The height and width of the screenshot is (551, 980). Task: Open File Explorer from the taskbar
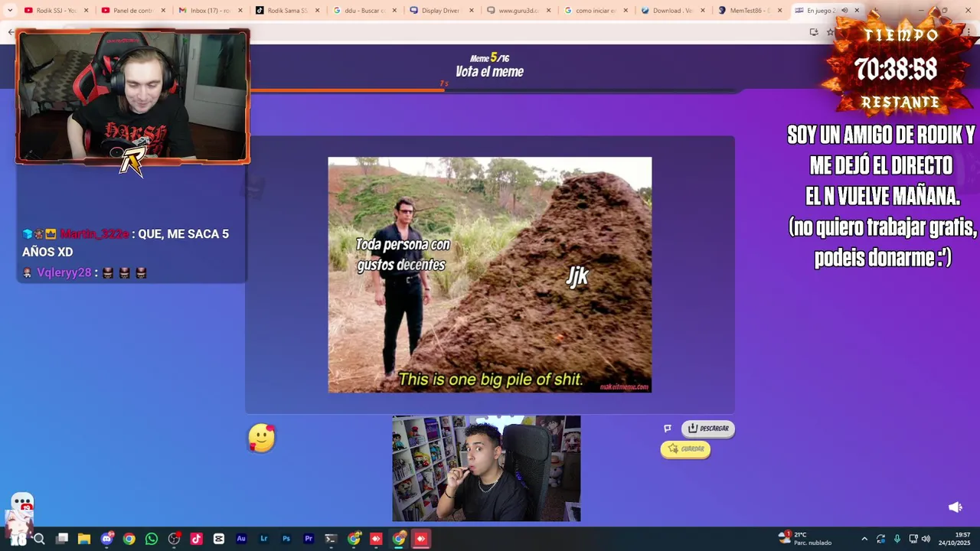point(84,539)
